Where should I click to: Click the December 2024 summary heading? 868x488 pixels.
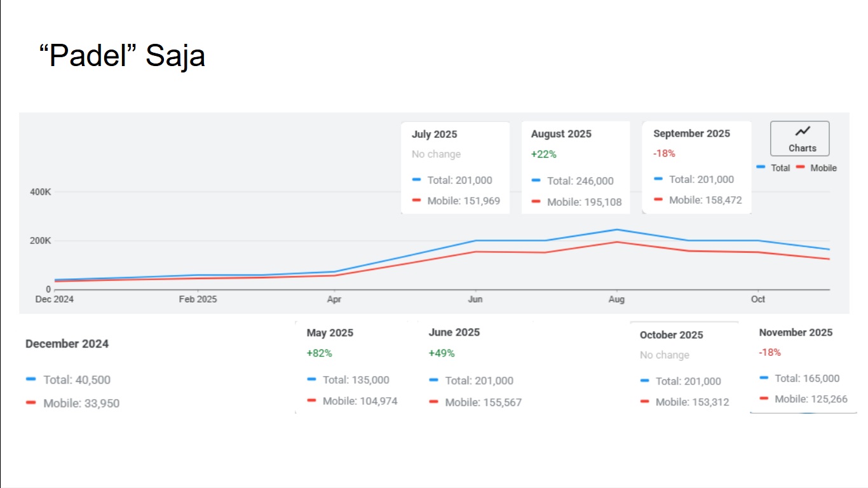point(67,344)
